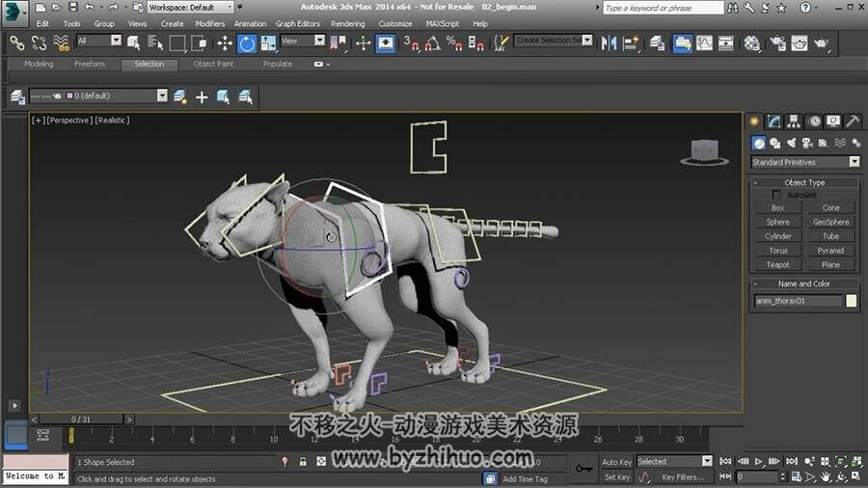Activate the Select and Move tool
Screen dimensions: 868x488
click(225, 42)
